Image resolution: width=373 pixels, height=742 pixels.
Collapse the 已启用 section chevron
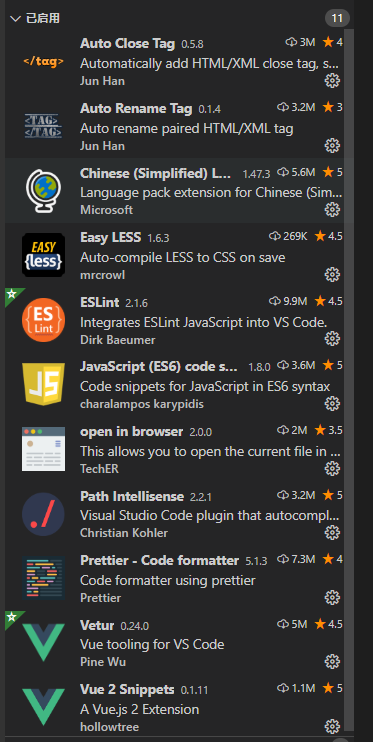[16, 18]
